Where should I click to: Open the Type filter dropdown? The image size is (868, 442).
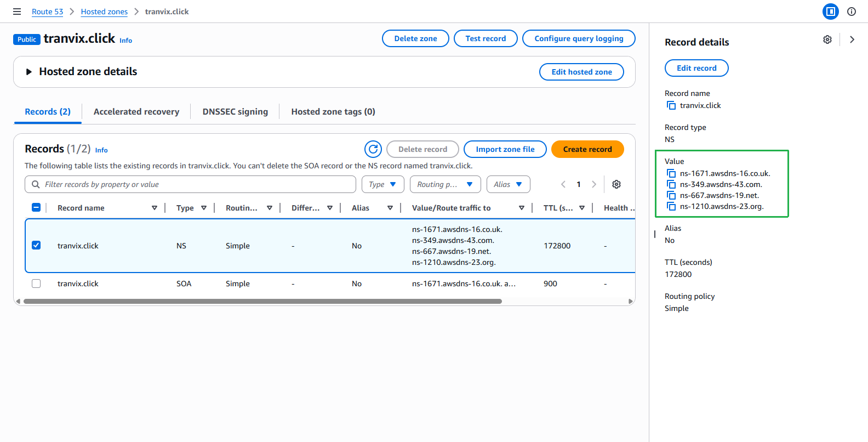pyautogui.click(x=383, y=184)
